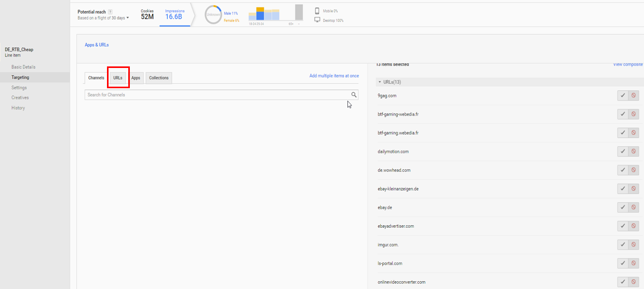
Task: Collapse the URLs(13) group
Action: [x=380, y=82]
